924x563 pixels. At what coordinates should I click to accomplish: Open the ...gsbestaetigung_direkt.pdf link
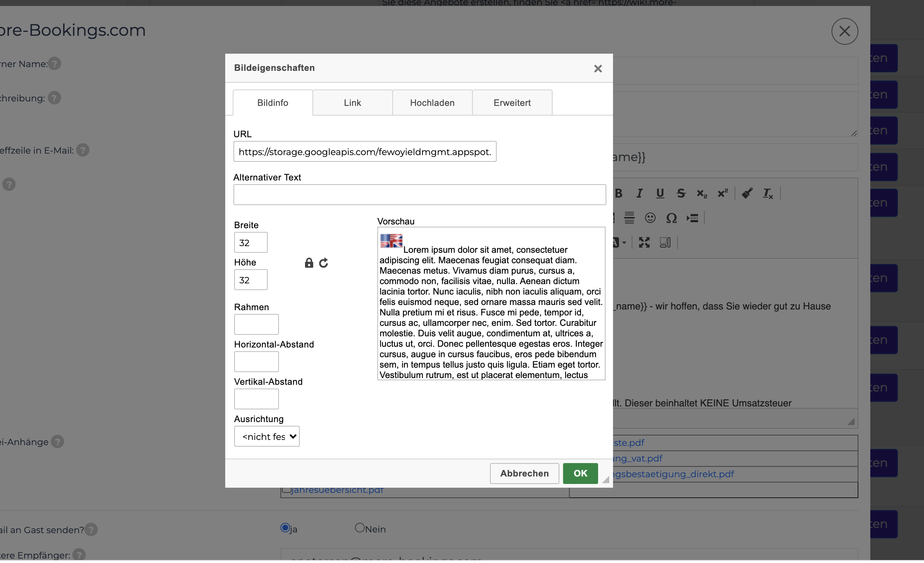[673, 474]
